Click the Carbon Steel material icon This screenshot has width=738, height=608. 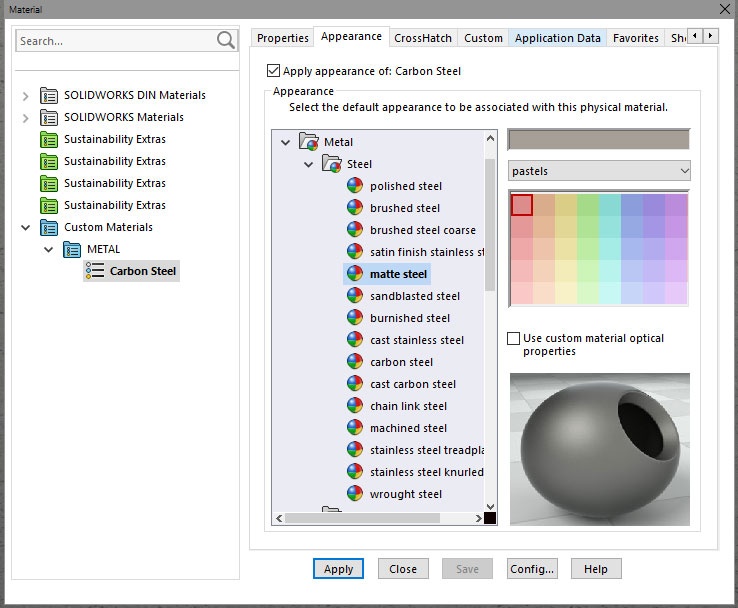(x=95, y=271)
